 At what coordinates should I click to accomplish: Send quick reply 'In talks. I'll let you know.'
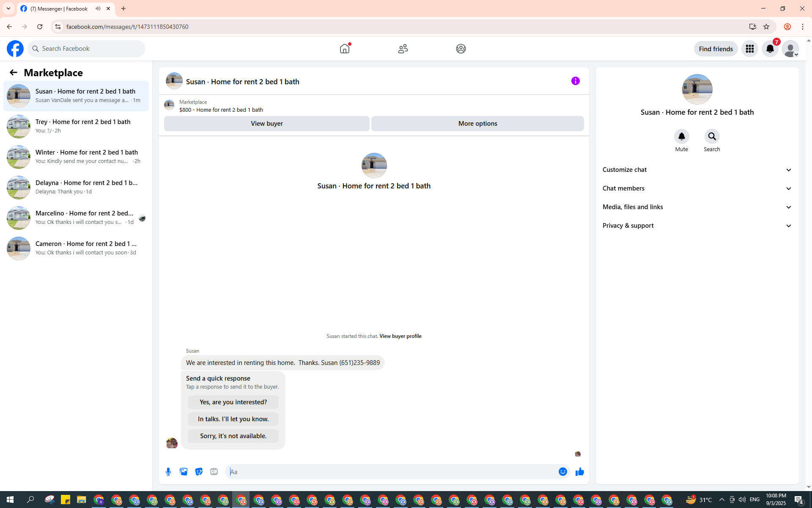[233, 419]
